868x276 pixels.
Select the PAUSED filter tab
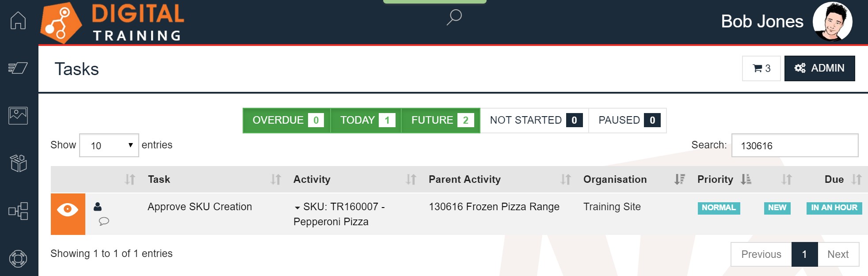click(628, 120)
